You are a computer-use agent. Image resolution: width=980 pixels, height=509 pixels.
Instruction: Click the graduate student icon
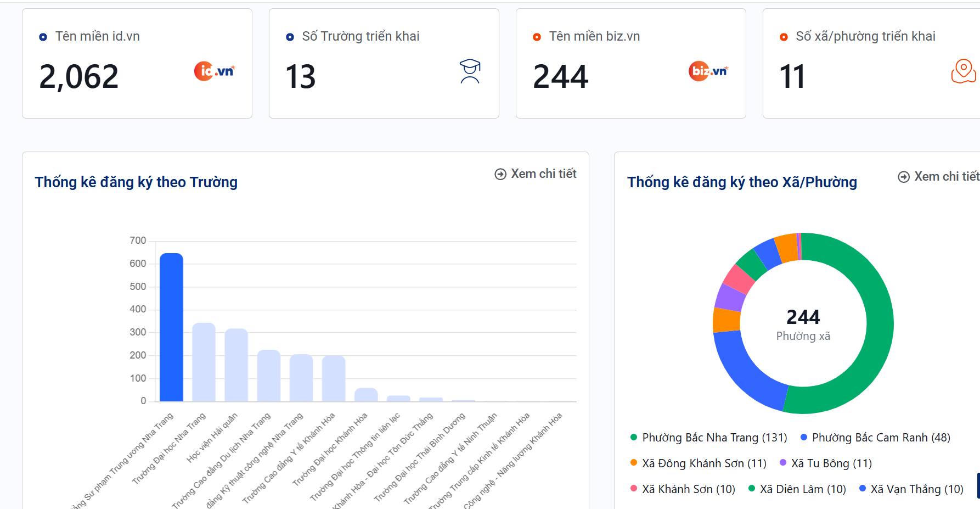470,71
